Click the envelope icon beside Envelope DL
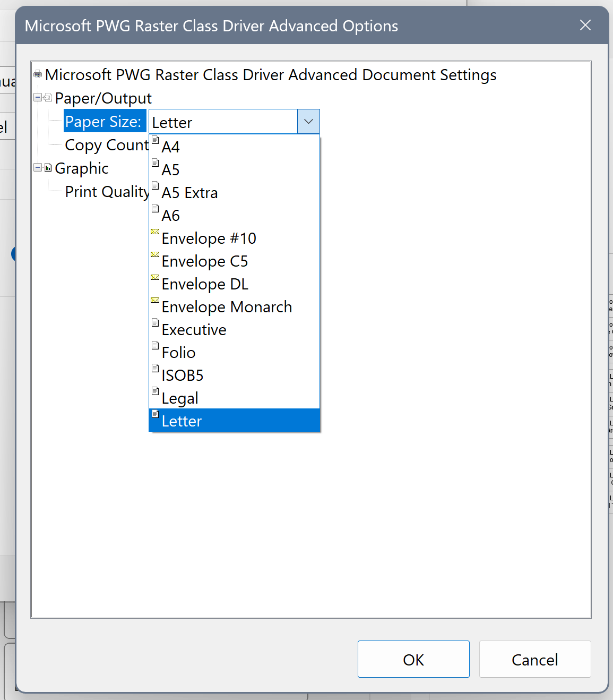Image resolution: width=613 pixels, height=700 pixels. (155, 277)
